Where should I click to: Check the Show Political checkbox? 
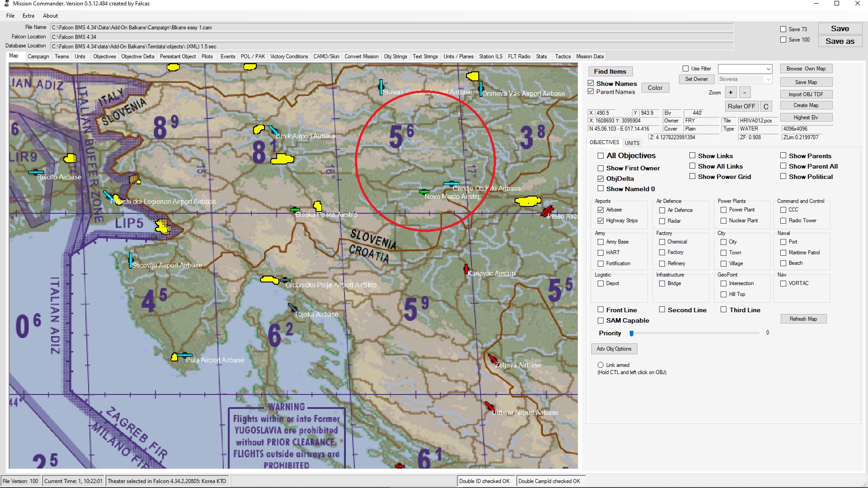[783, 177]
